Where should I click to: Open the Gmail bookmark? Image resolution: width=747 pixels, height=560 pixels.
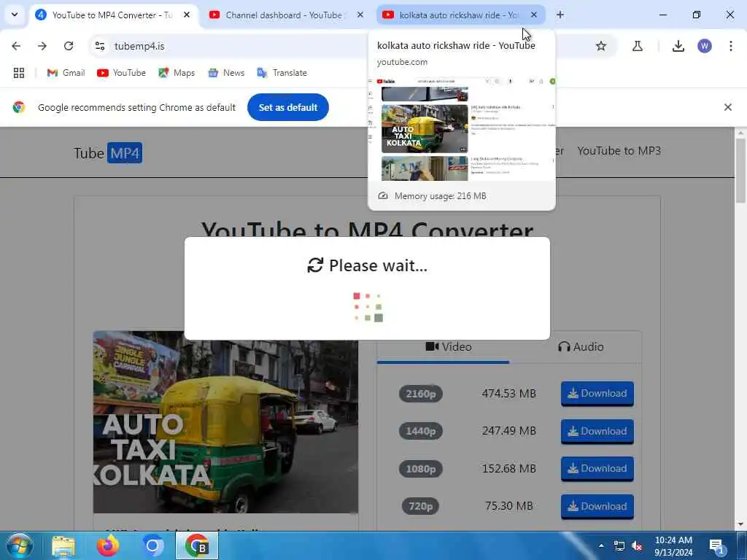click(x=66, y=73)
